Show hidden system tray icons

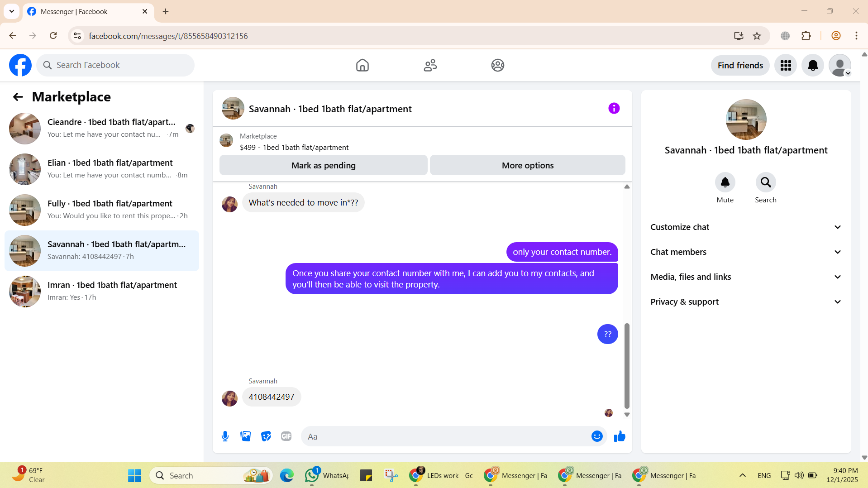tap(742, 475)
